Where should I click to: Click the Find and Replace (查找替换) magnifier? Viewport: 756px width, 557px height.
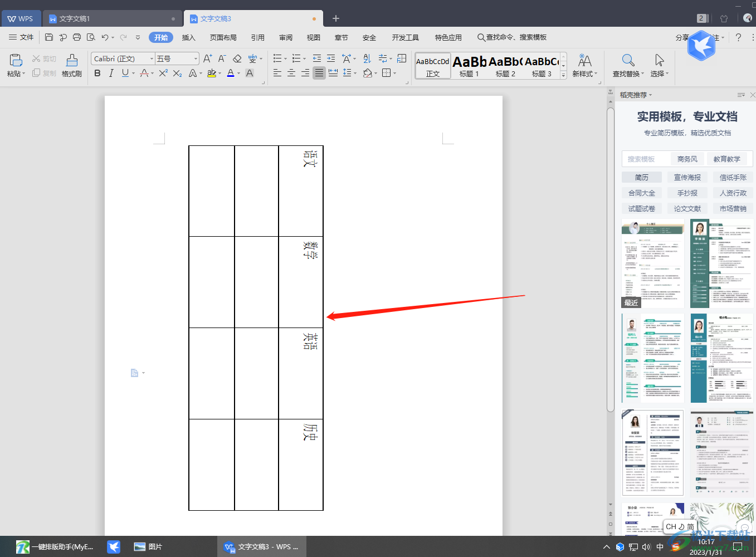[628, 60]
